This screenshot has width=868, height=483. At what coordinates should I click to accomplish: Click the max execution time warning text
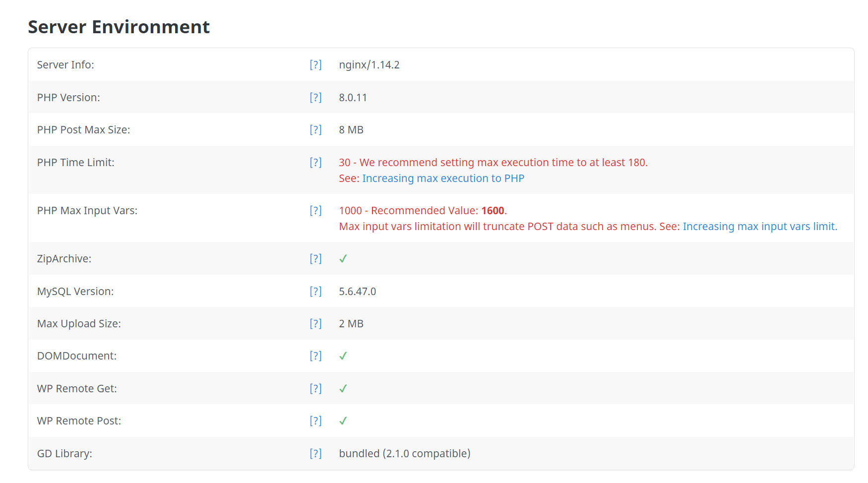pyautogui.click(x=493, y=163)
